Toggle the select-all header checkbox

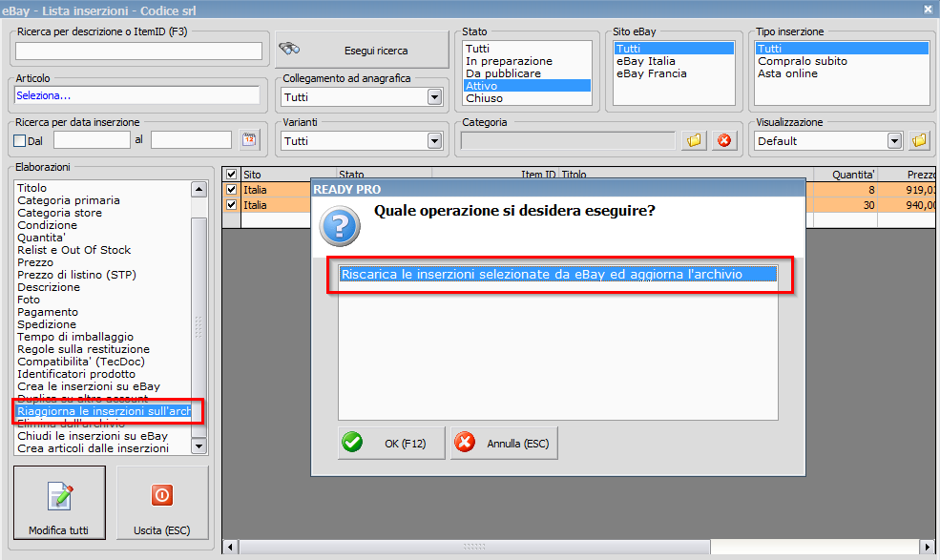(231, 175)
